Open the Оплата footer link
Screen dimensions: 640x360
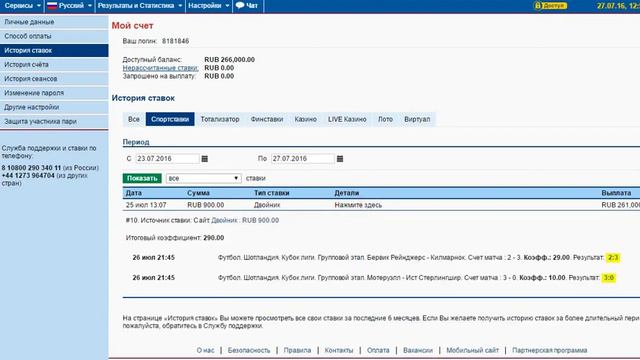(378, 350)
